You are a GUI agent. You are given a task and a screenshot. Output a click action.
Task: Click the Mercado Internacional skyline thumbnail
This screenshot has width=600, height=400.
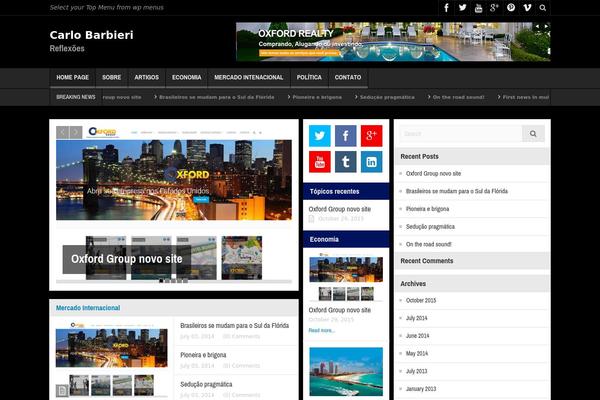(x=111, y=348)
